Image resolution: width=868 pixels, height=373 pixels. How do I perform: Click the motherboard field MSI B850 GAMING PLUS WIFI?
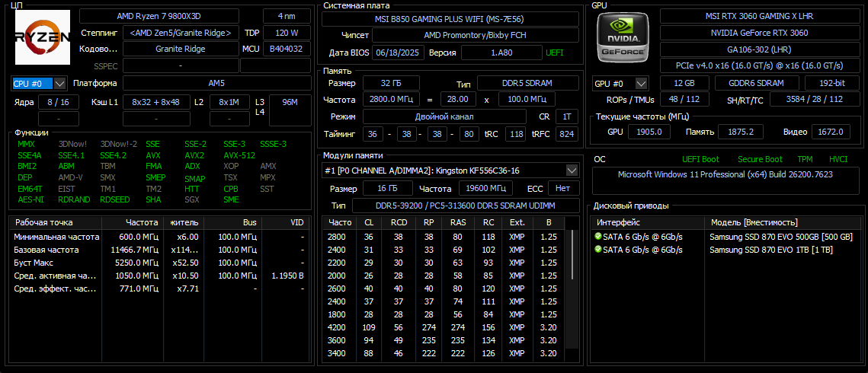pyautogui.click(x=450, y=19)
